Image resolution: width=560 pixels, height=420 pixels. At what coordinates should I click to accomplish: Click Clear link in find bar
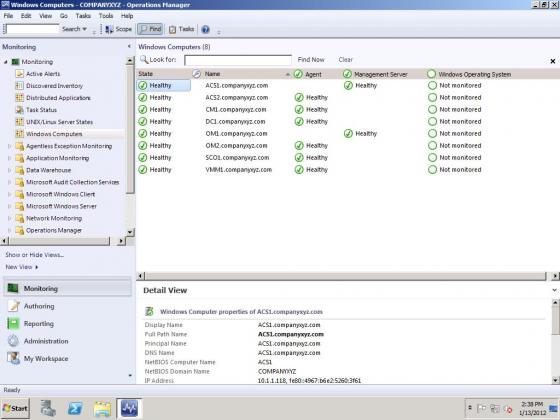345,60
